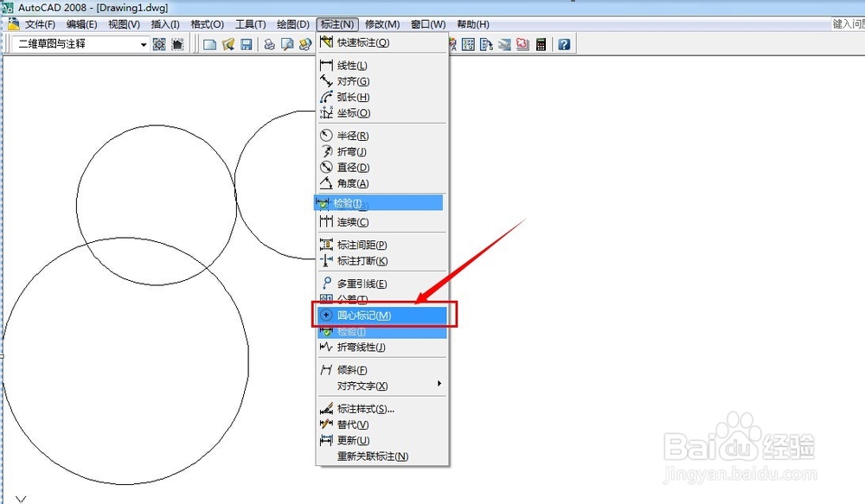Open the 编辑(E) menu

[x=81, y=24]
